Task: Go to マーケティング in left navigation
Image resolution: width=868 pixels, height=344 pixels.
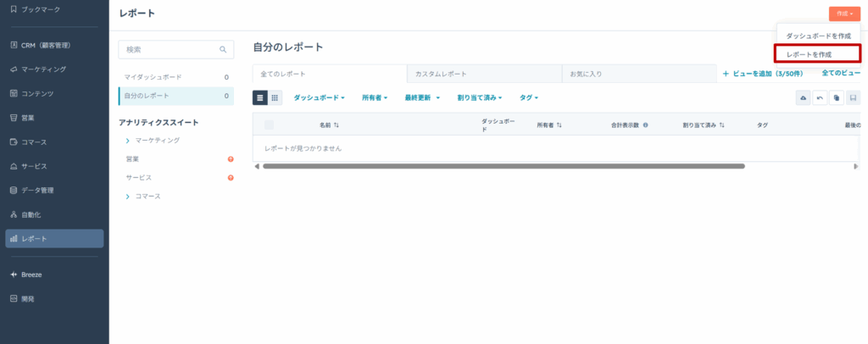Action: click(43, 69)
